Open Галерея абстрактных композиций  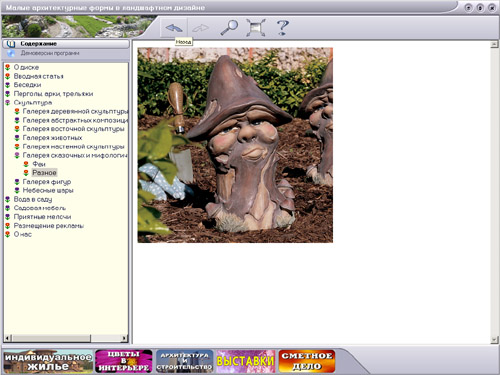tap(75, 120)
